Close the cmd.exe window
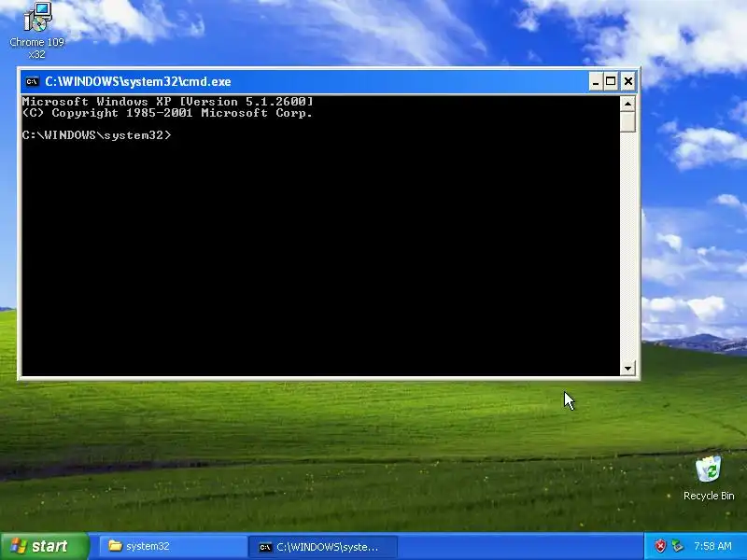The width and height of the screenshot is (747, 560). tap(628, 81)
